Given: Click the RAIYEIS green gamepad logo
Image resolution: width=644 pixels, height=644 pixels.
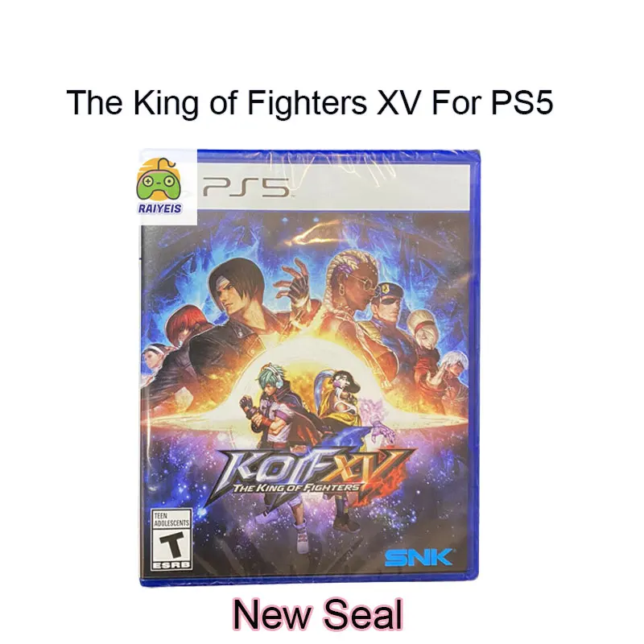Looking at the screenshot, I should click(160, 182).
